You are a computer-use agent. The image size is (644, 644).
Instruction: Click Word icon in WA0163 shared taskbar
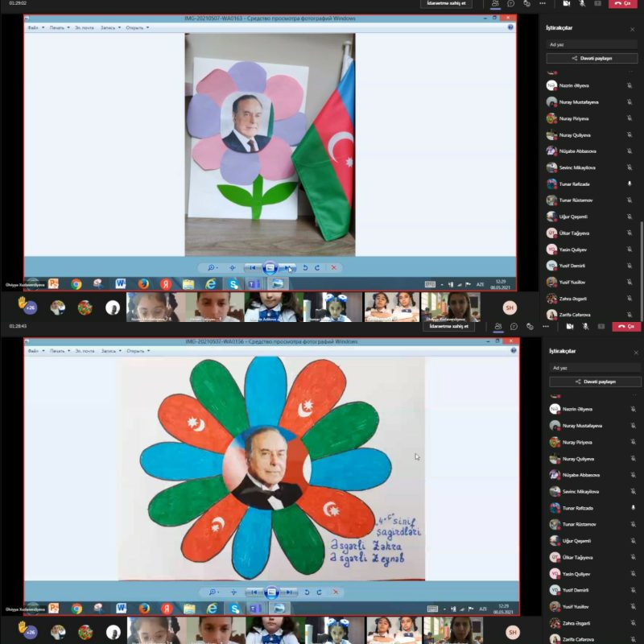tap(120, 284)
